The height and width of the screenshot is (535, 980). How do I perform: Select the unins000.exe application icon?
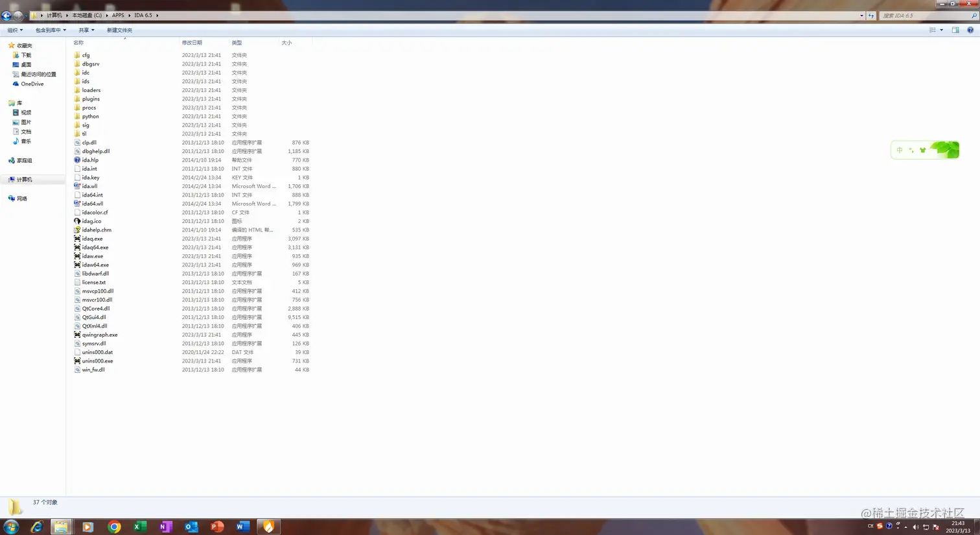tap(77, 361)
